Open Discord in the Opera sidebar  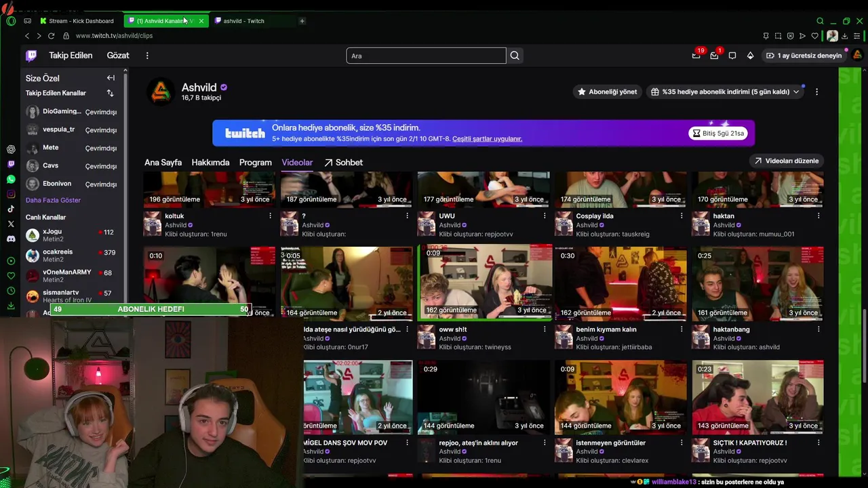[x=11, y=239]
